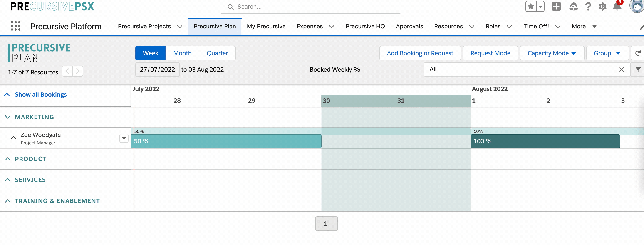Expand the TRAINING & ENABLEMENT group
Image resolution: width=644 pixels, height=245 pixels.
(7, 201)
